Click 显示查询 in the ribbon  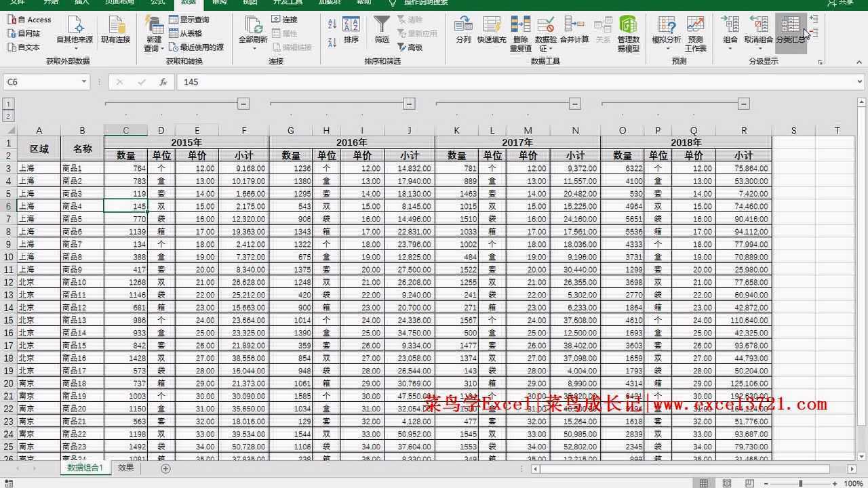click(x=189, y=20)
